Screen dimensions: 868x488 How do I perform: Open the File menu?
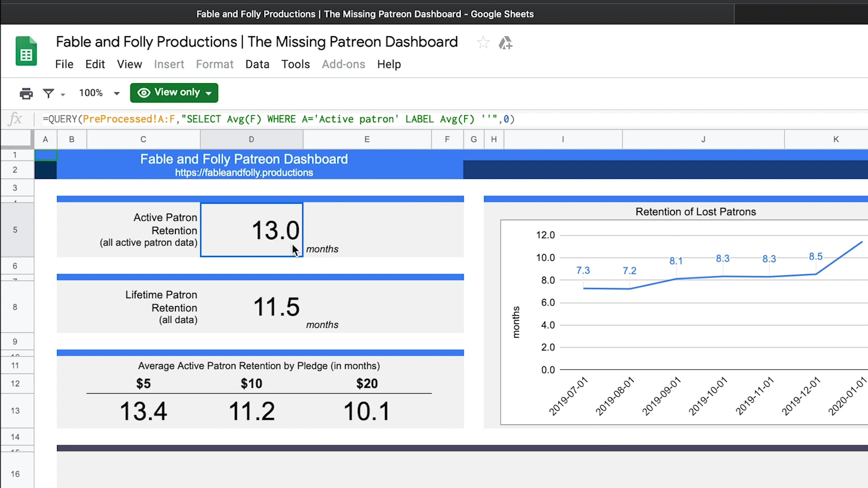tap(64, 64)
